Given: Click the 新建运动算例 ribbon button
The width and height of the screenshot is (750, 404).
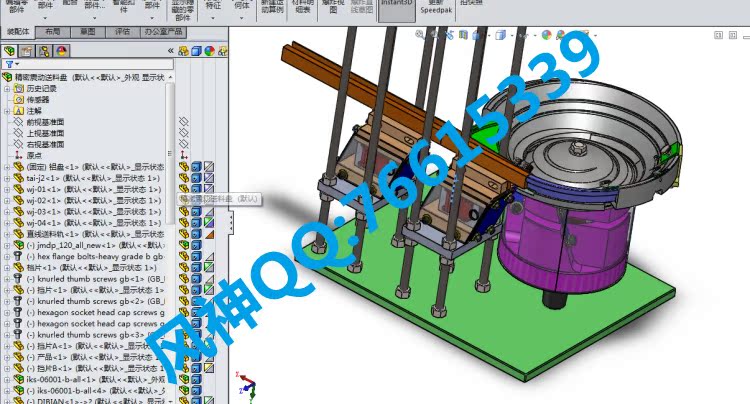Looking at the screenshot, I should 272,7.
